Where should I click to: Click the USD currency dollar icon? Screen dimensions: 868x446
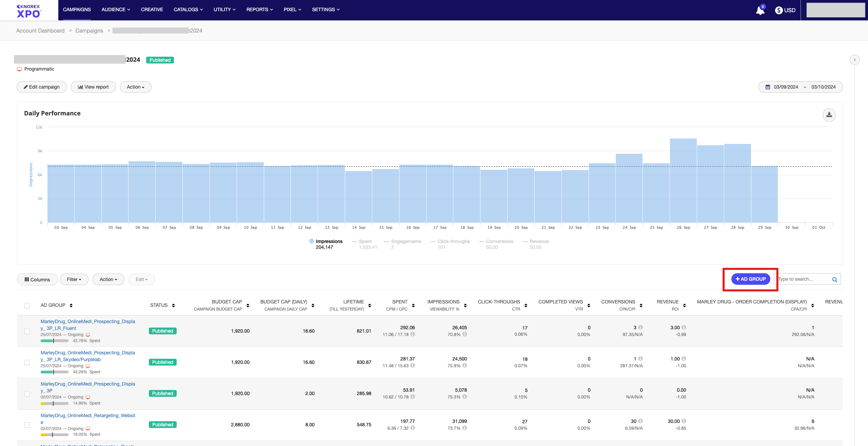(x=778, y=10)
